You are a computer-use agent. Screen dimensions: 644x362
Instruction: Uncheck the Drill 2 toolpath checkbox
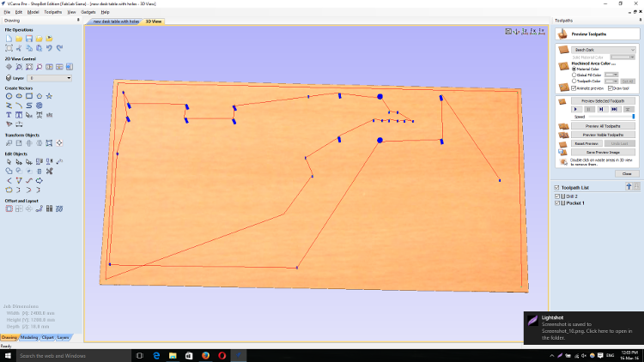point(557,196)
